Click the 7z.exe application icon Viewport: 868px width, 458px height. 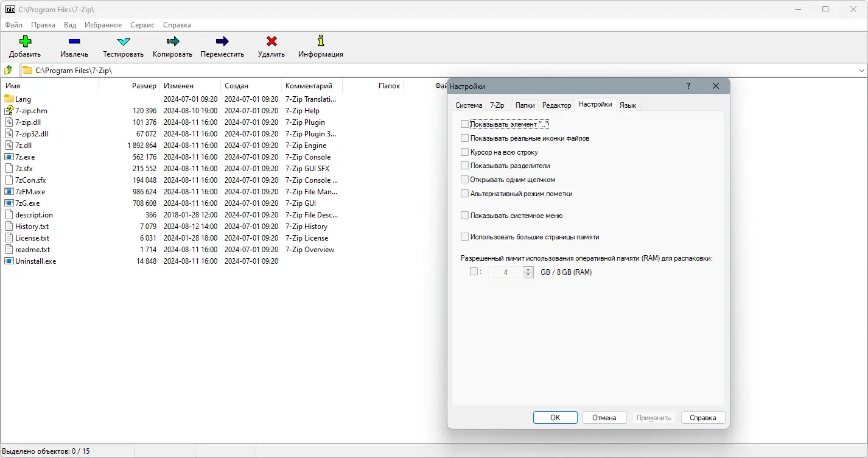pos(9,157)
